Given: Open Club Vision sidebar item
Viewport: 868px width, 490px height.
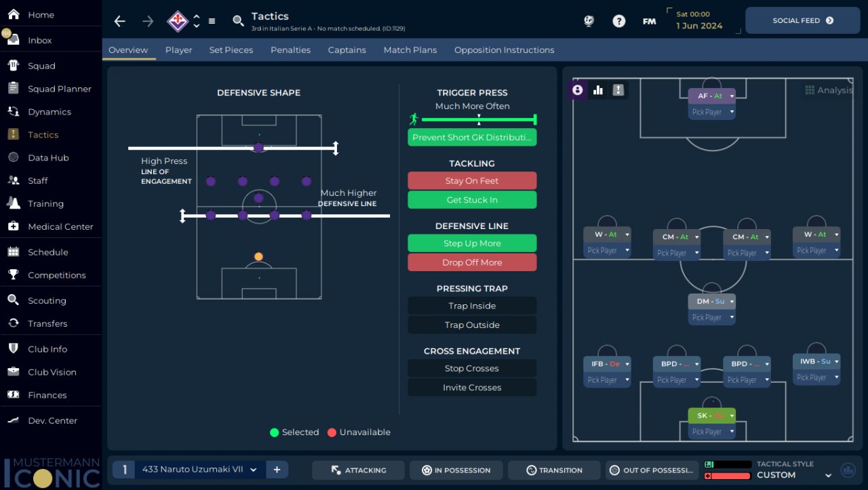Looking at the screenshot, I should pyautogui.click(x=52, y=372).
